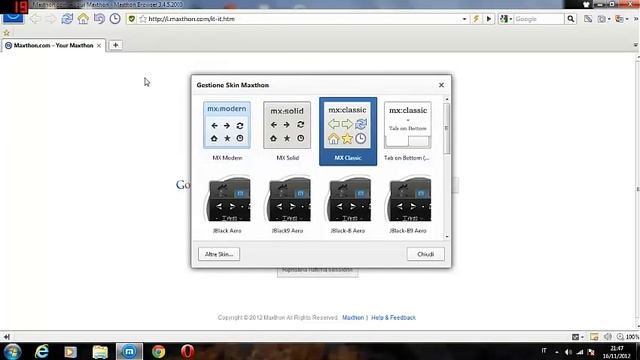Go to the home page icon
Image resolution: width=640 pixels, height=360 pixels.
coord(83,19)
